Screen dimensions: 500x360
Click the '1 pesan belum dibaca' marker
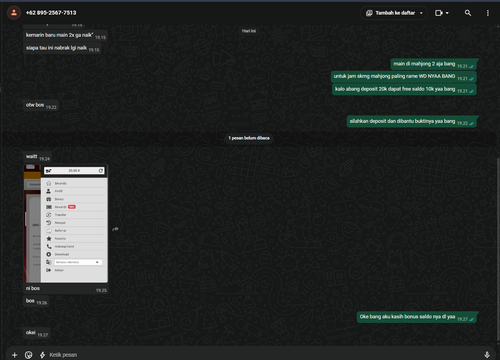249,138
